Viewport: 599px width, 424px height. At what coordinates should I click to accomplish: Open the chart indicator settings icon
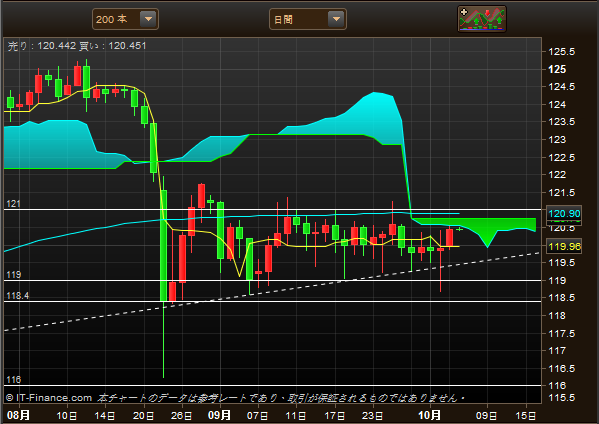click(482, 19)
